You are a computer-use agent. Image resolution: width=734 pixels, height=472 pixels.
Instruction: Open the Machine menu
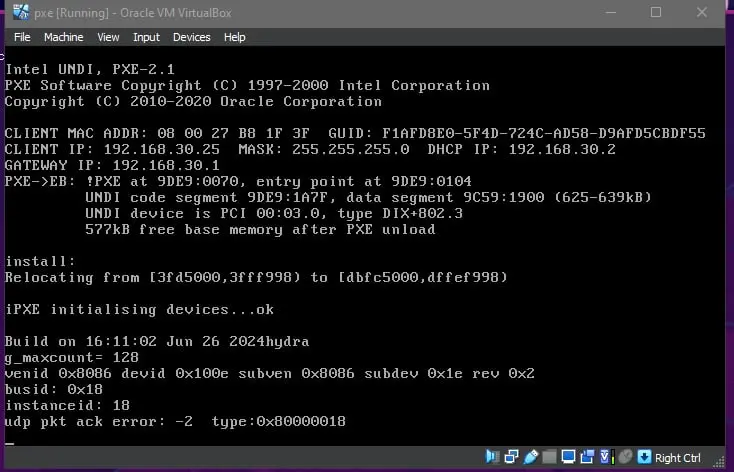[64, 37]
